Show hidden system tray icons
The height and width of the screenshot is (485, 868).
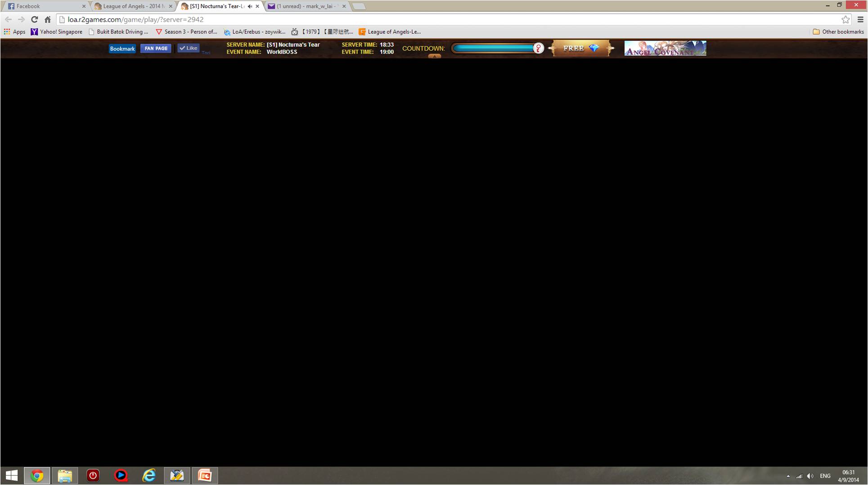click(788, 476)
